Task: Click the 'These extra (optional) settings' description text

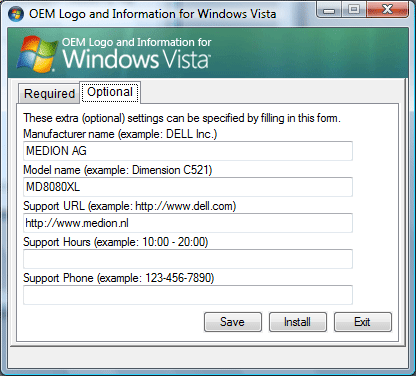Action: point(182,118)
